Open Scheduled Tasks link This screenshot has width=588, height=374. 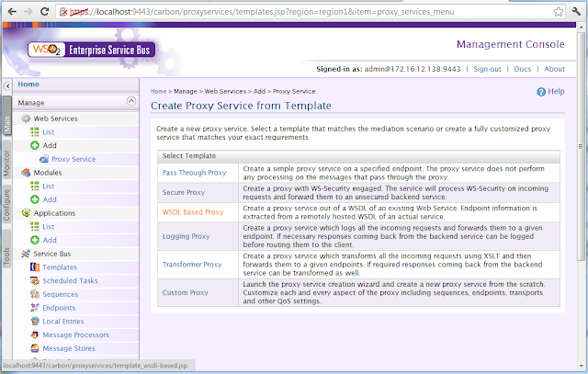(x=70, y=280)
